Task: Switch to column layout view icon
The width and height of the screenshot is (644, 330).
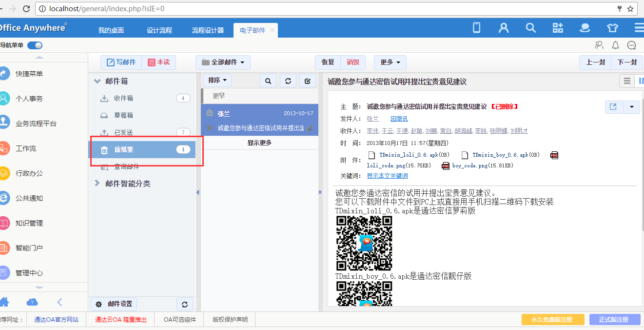Action: click(x=641, y=81)
